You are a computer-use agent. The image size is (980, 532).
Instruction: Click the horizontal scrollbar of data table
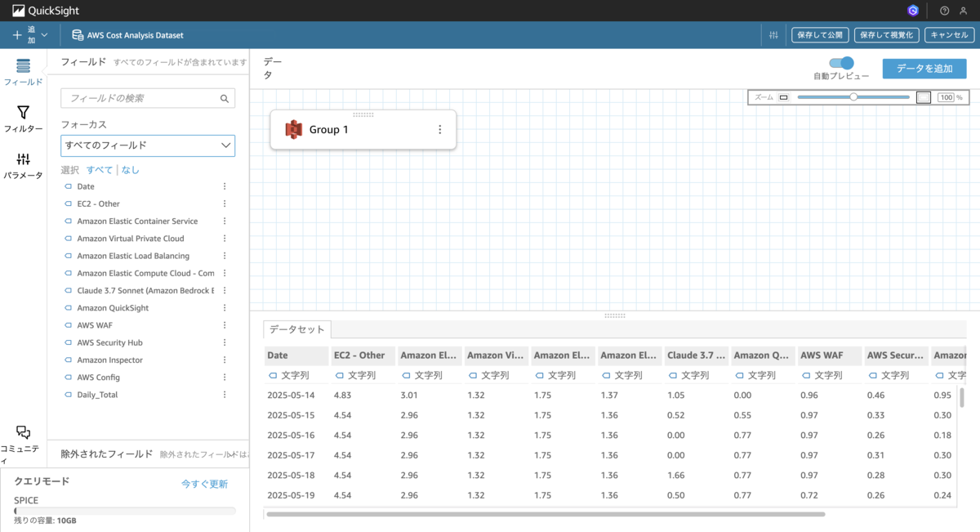click(546, 514)
